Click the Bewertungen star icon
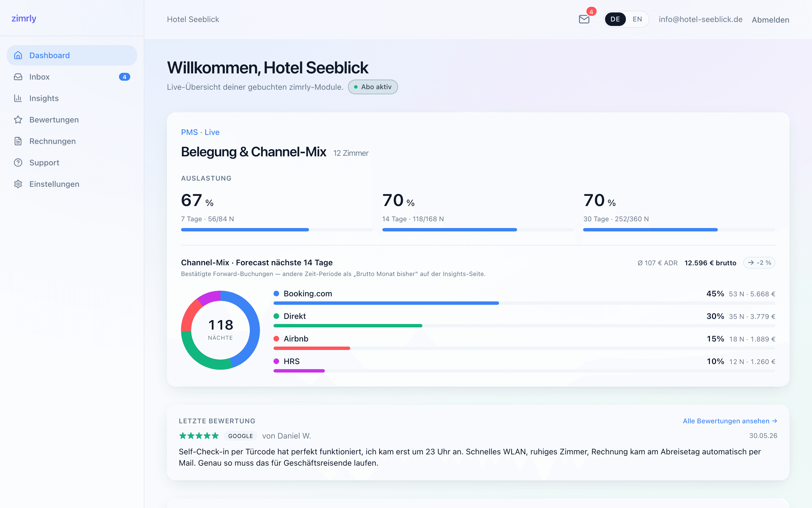Viewport: 812px width, 508px height. click(18, 120)
